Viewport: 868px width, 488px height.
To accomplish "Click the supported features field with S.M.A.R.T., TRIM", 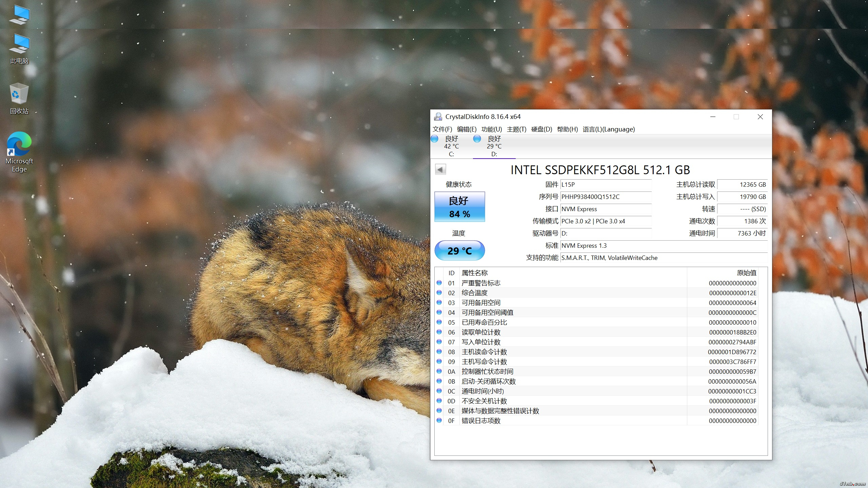I will 664,258.
